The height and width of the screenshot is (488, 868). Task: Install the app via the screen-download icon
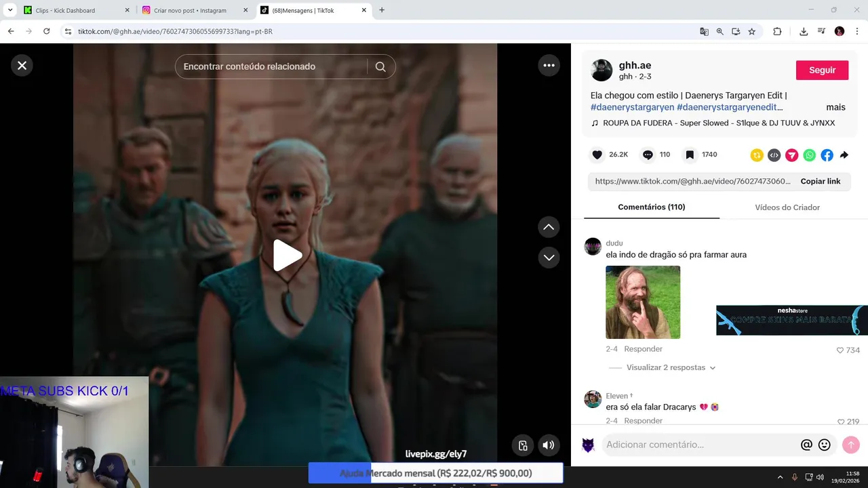736,31
